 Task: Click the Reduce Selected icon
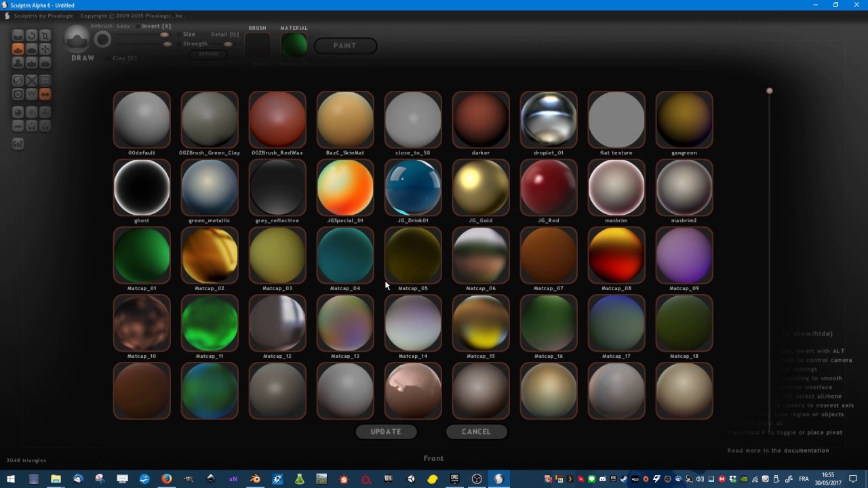31,81
